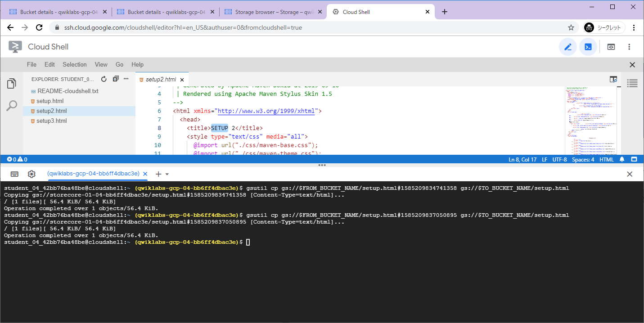Close the setup2.html editor tab
This screenshot has width=644, height=323.
tap(182, 80)
